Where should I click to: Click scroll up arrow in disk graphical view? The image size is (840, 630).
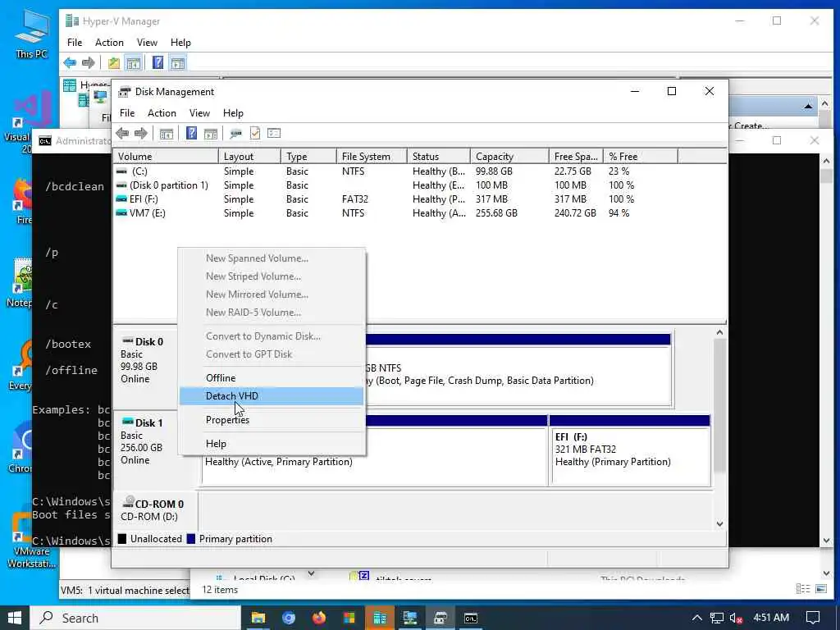pyautogui.click(x=720, y=333)
